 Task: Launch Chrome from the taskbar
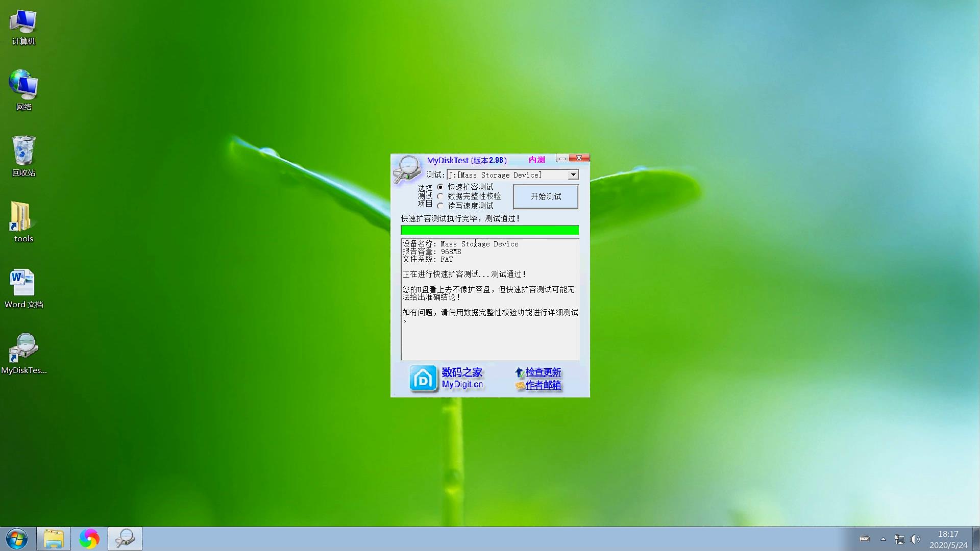[90, 538]
